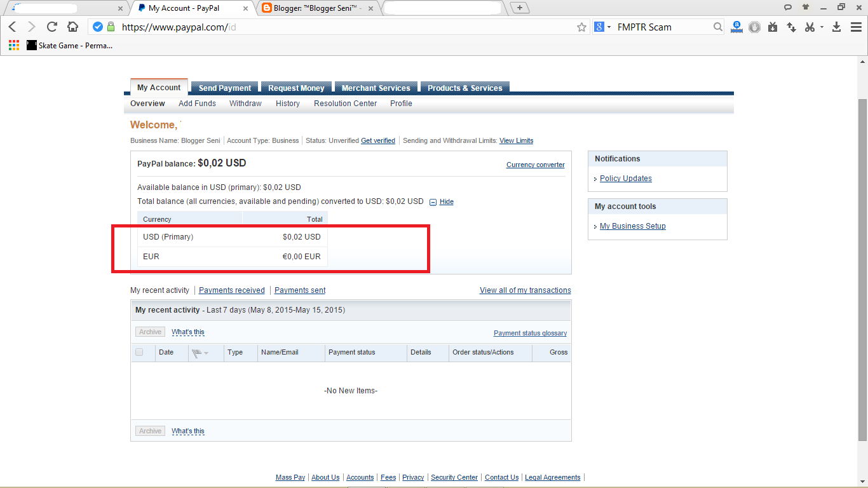Open the History submenu
Screen dimensions: 868x488
(288, 104)
